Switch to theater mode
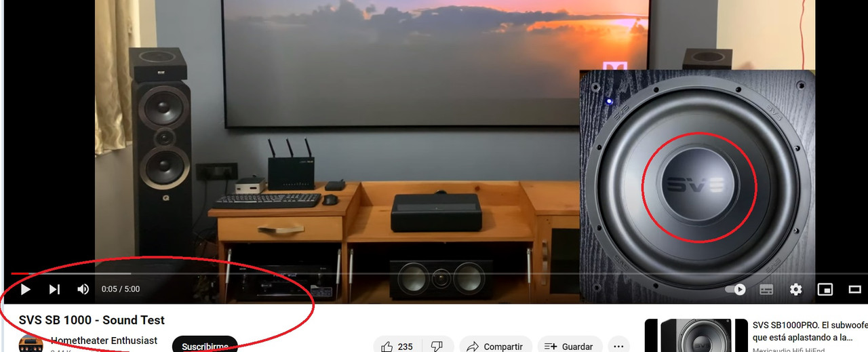 [854, 290]
